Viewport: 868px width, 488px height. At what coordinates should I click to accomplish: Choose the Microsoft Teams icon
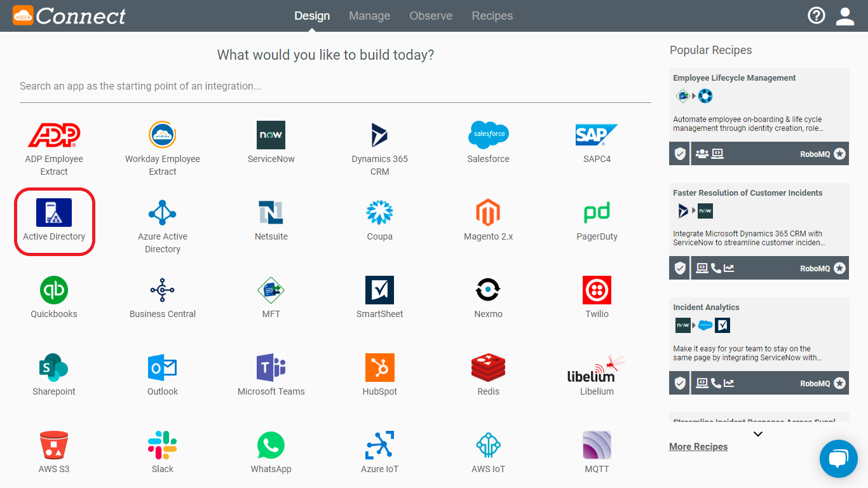pyautogui.click(x=271, y=367)
